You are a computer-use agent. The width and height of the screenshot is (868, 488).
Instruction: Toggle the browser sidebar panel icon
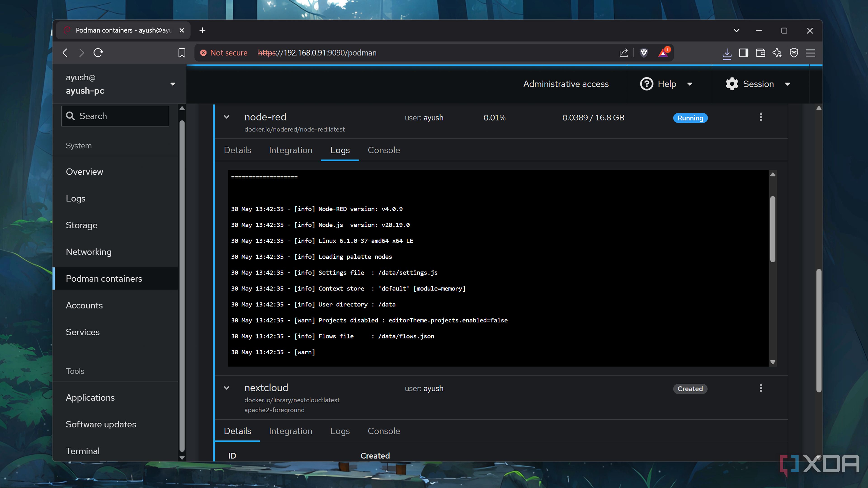tap(743, 53)
